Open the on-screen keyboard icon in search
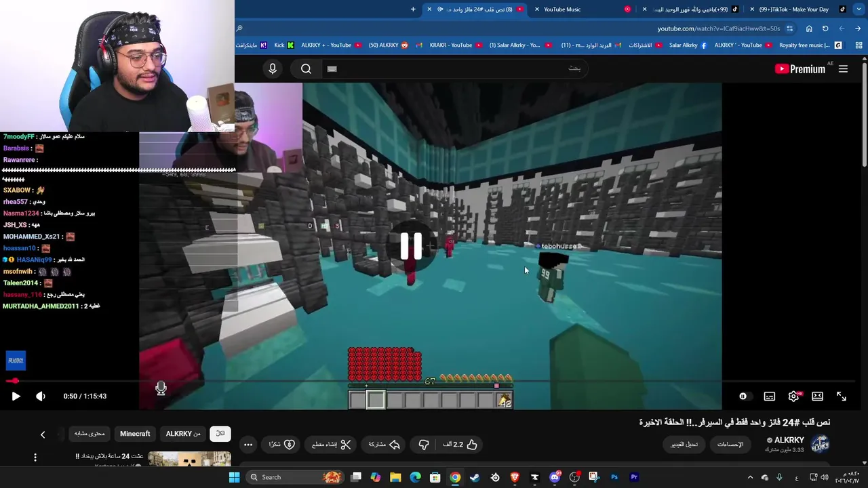 pyautogui.click(x=332, y=68)
